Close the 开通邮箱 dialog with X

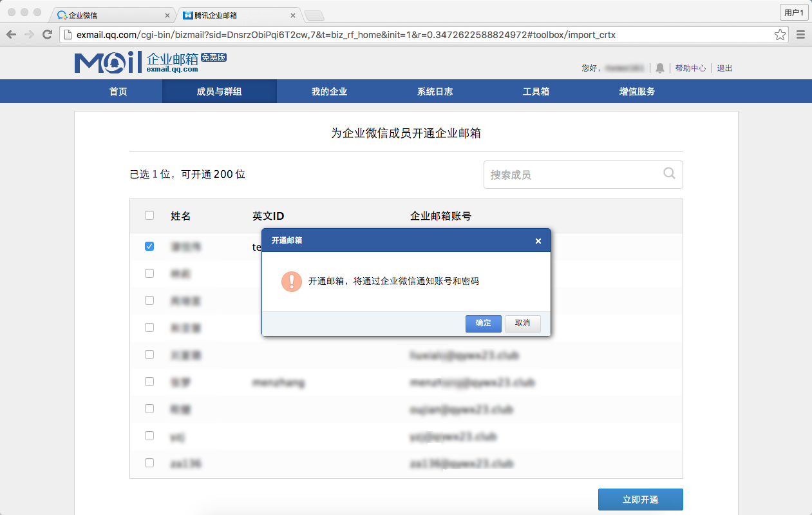click(x=538, y=241)
